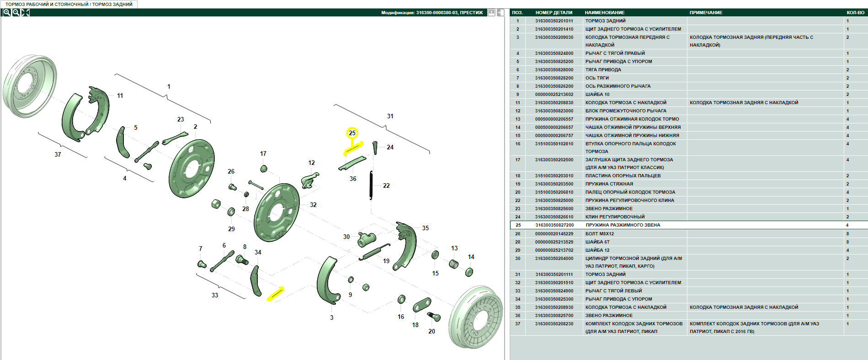Select the row КОЛОДКА ТОРМОЗНАЯ ПЕРЕДНЯЯ С НАКЛАДКОЙ
The width and height of the screenshot is (868, 360).
[x=689, y=41]
